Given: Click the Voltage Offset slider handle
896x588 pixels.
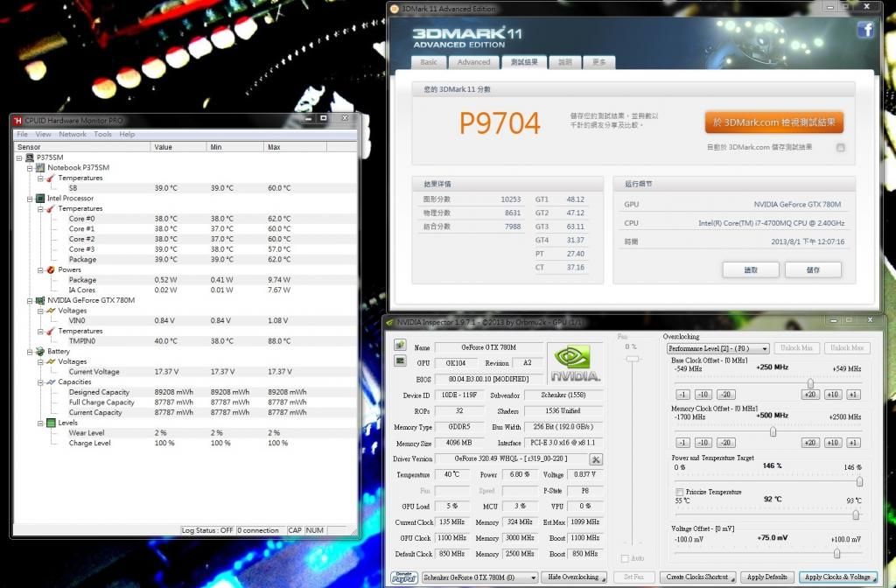Looking at the screenshot, I should (837, 553).
